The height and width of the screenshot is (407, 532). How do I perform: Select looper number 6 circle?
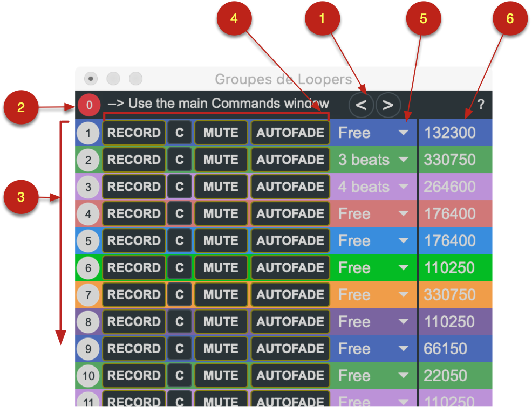[x=88, y=268]
